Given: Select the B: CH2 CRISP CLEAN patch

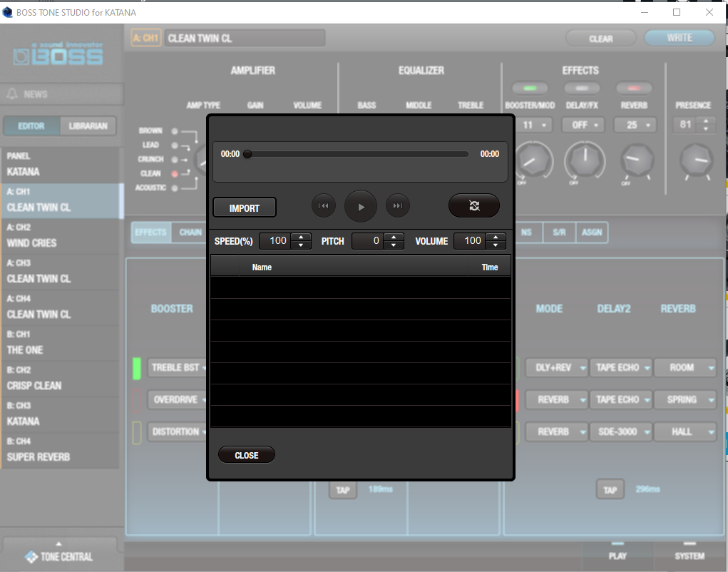Looking at the screenshot, I should (61, 379).
